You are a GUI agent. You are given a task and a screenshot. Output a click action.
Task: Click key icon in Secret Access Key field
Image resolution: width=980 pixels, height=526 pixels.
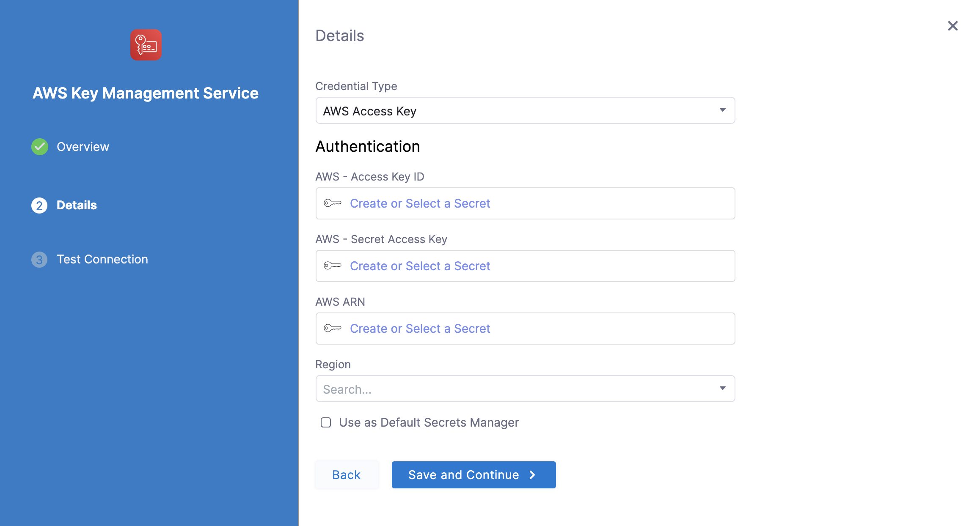[x=332, y=266]
